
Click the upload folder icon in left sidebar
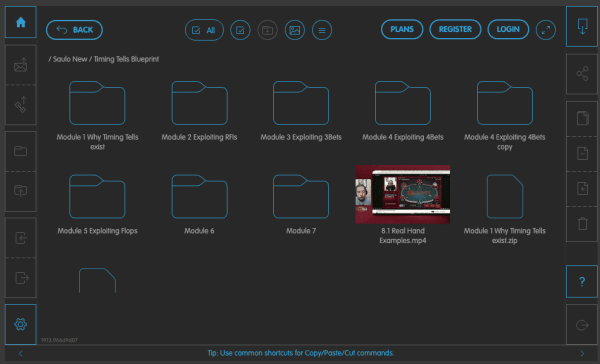pos(21,191)
